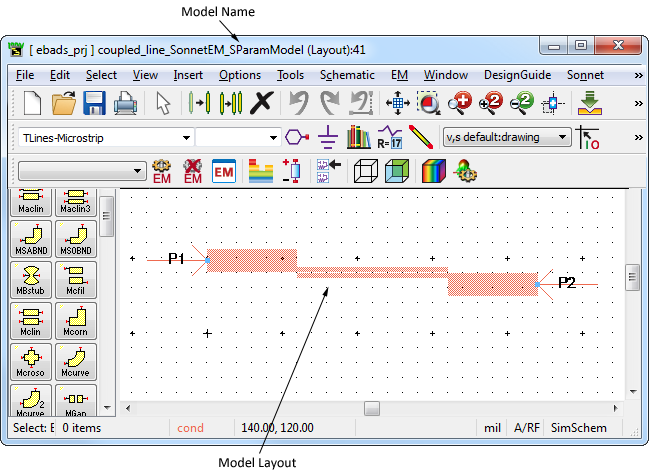Click the Print icon in toolbar
649x475 pixels.
125,103
